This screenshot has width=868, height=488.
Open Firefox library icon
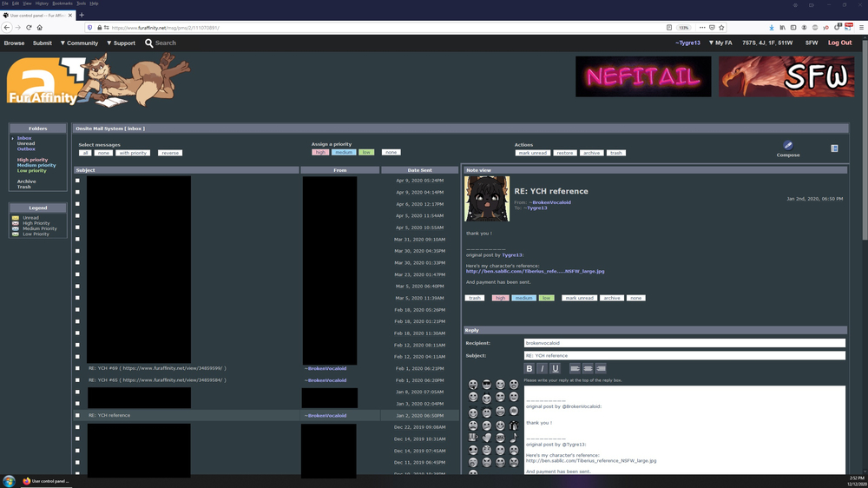point(782,27)
